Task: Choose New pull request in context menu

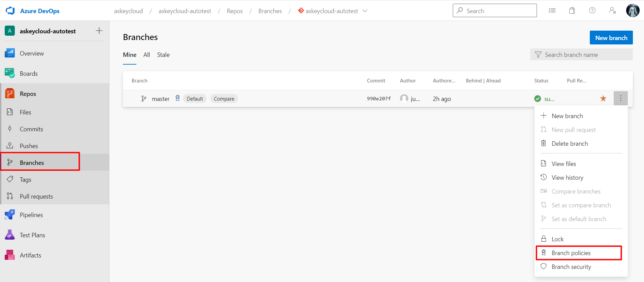Action: click(x=581, y=130)
